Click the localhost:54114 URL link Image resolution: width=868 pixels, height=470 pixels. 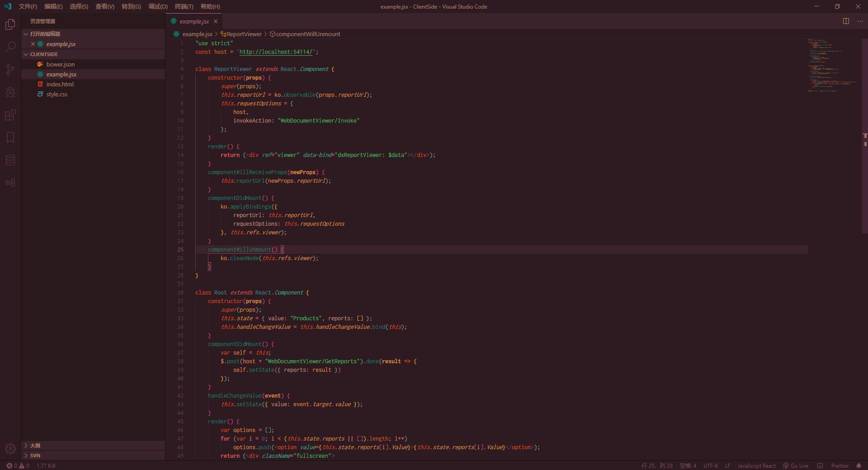click(x=276, y=52)
